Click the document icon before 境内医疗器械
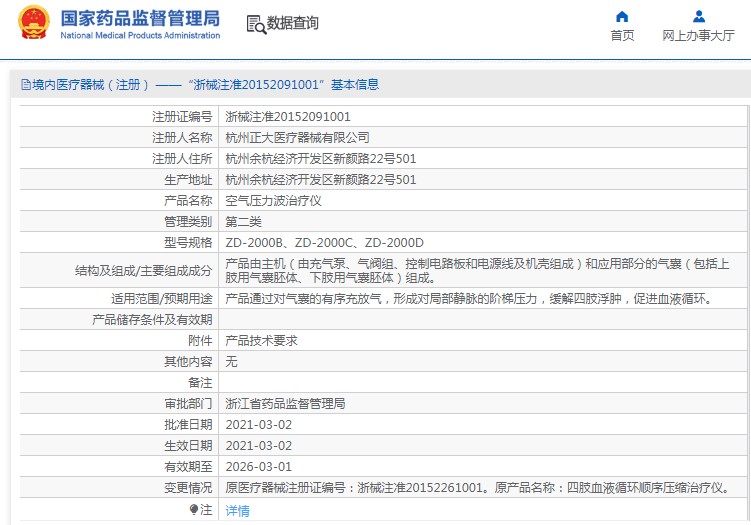Viewport: 751px width, 525px height. click(26, 85)
